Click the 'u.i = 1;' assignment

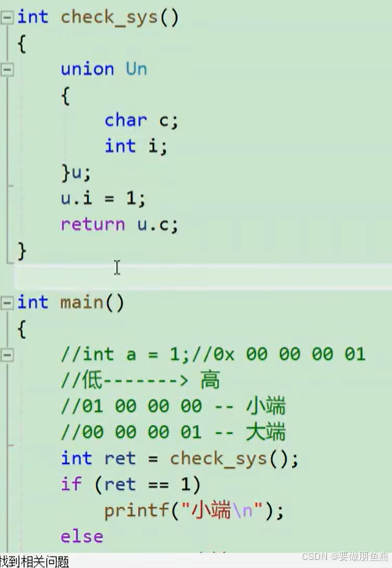click(103, 199)
